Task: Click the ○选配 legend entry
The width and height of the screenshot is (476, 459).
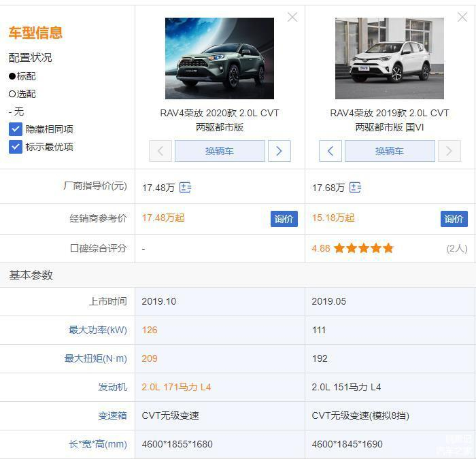Action: pos(22,94)
